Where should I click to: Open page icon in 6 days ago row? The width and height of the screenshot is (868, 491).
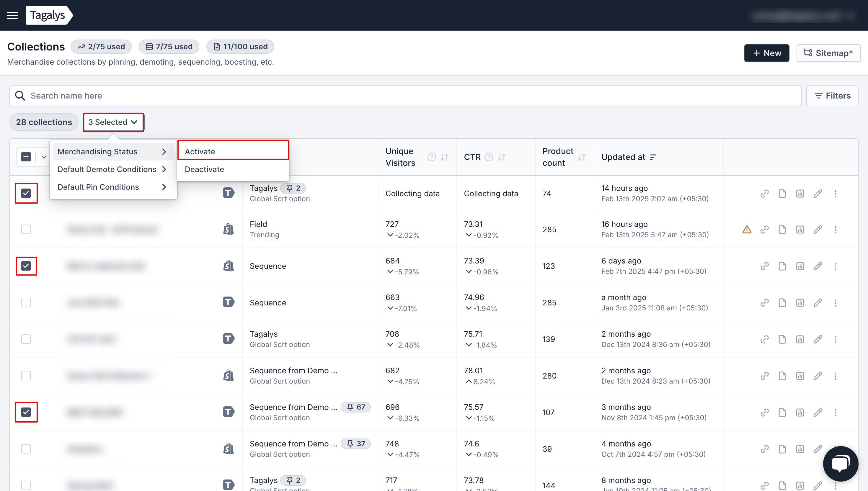782,266
